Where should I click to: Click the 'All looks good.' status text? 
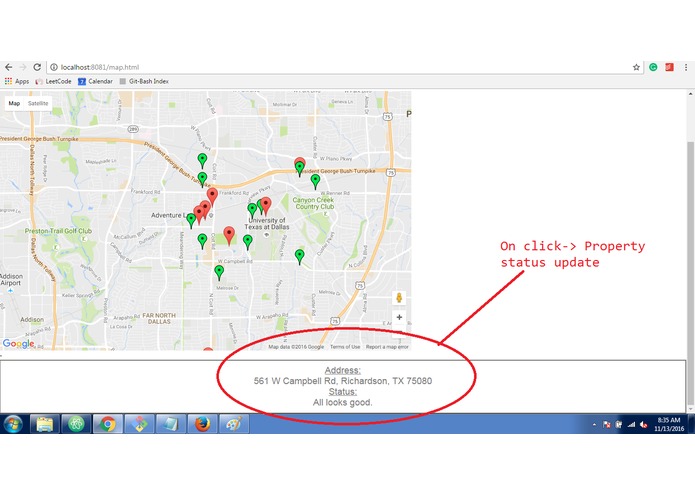tap(343, 402)
